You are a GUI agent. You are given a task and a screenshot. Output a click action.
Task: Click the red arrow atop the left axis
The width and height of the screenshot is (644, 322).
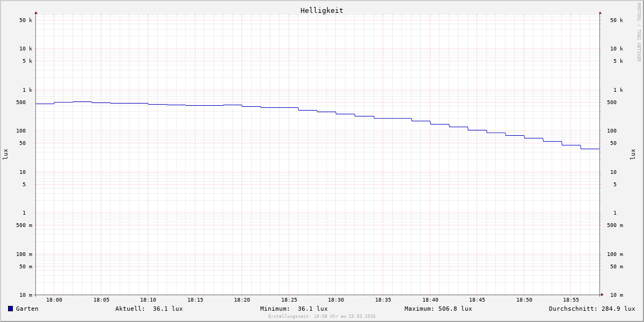[36, 12]
